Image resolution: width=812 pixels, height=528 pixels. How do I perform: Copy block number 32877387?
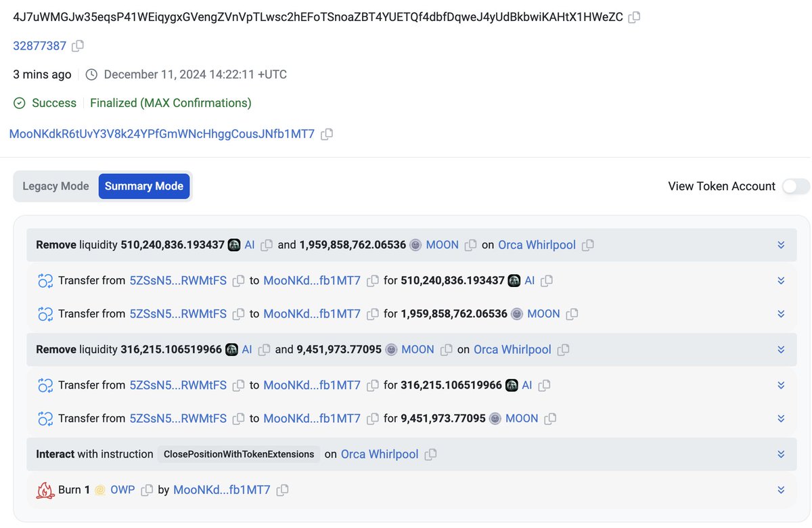[x=78, y=46]
